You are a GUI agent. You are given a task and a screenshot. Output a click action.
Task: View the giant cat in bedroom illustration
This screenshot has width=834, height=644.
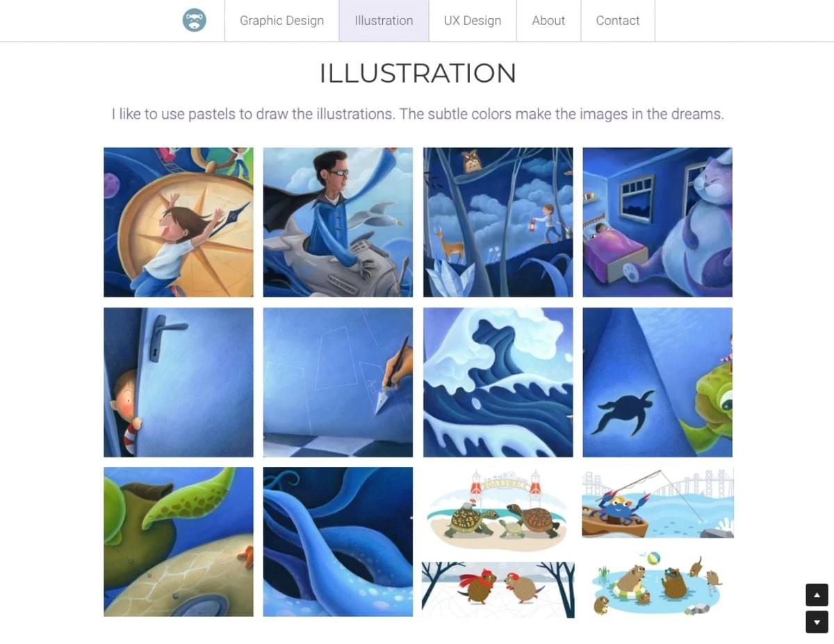(x=657, y=222)
